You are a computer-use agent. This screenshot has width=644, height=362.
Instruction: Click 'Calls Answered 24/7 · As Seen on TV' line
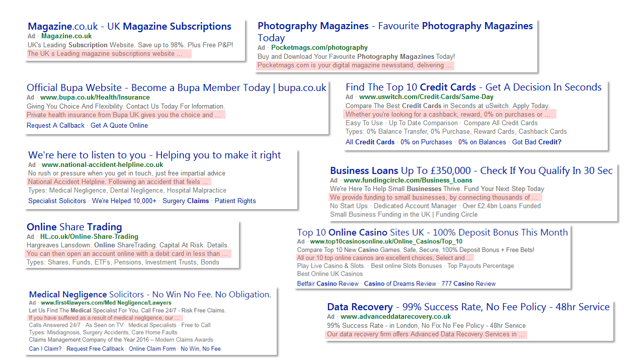(x=120, y=325)
